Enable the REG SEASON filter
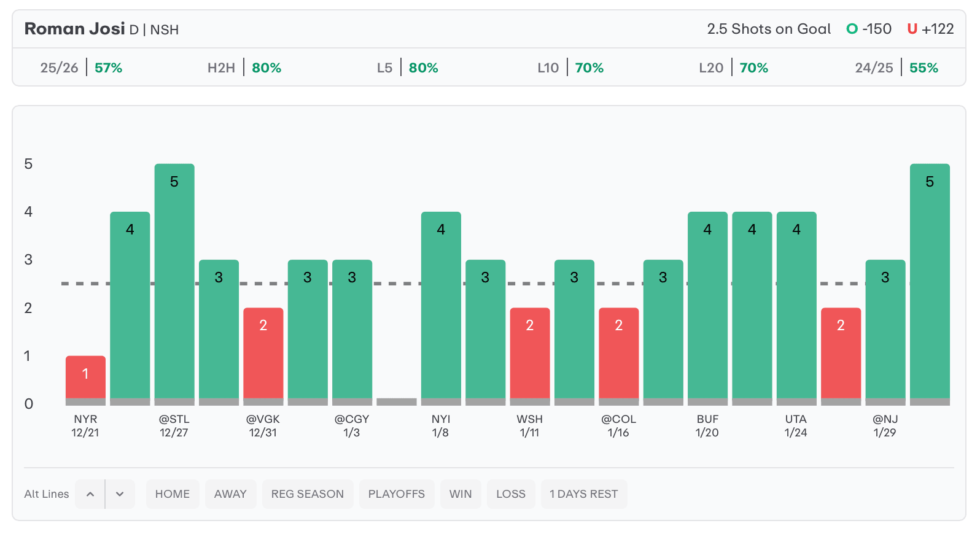Screen dimensions: 980x534 click(x=308, y=494)
